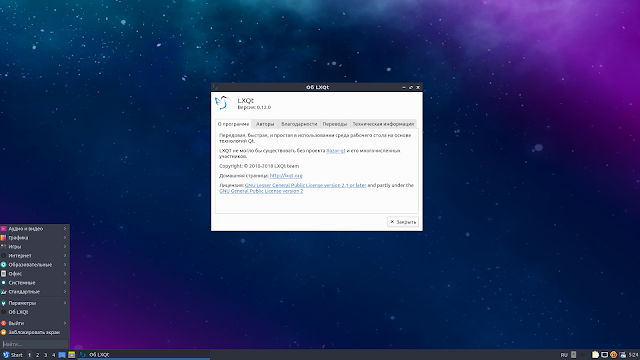The width and height of the screenshot is (640, 360).
Task: Open the Аудио и видео menu category
Action: pos(35,229)
